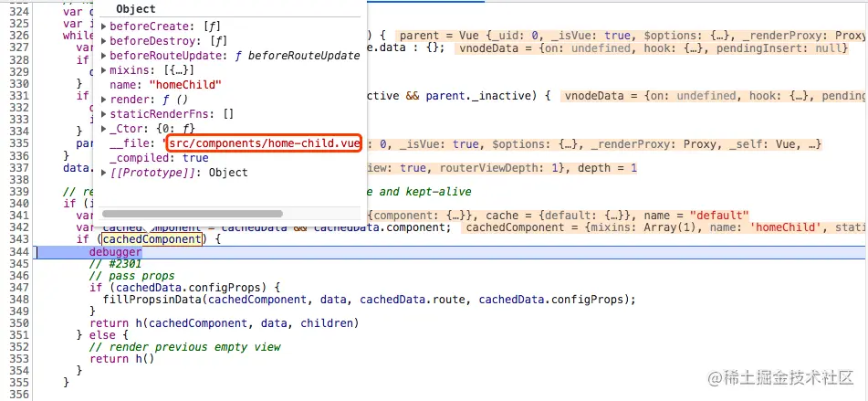
Task: Expand the render function entry
Action: point(104,100)
